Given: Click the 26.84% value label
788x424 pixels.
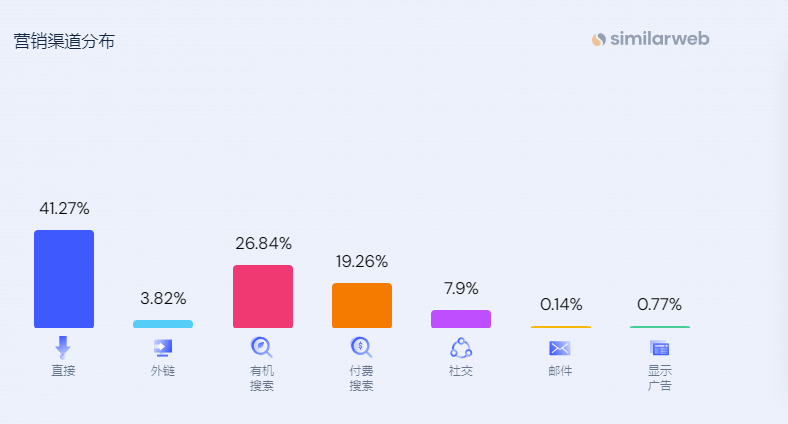Looking at the screenshot, I should pyautogui.click(x=263, y=244).
